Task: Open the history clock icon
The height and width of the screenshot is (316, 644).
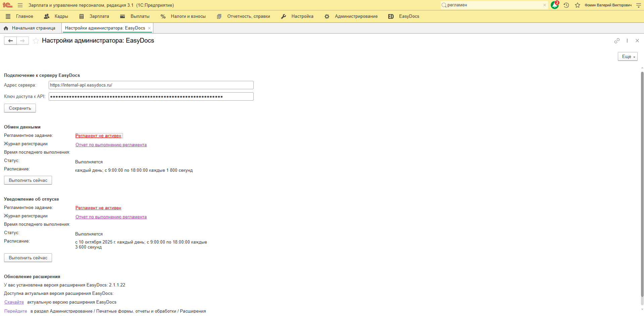Action: [566, 5]
